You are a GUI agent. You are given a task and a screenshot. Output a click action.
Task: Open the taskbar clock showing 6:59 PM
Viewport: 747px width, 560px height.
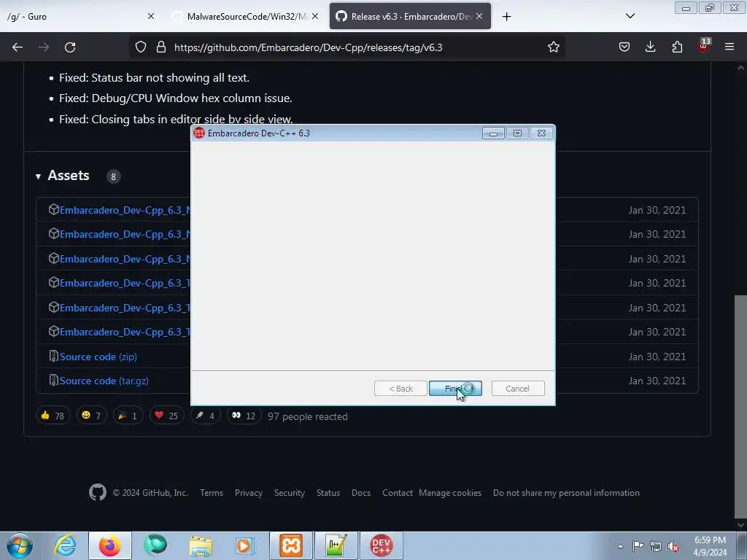(710, 546)
